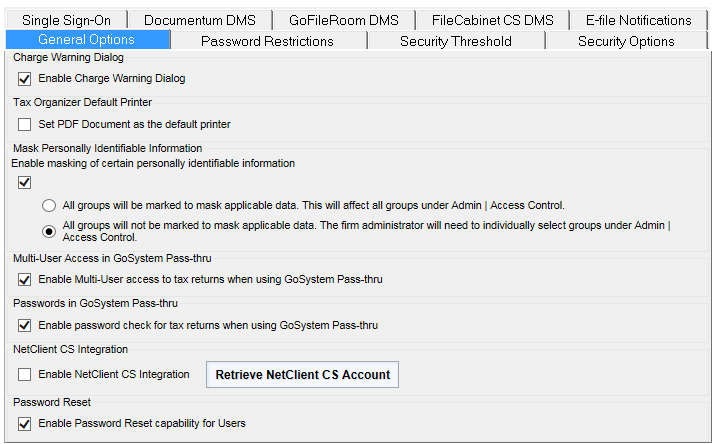The image size is (714, 444).
Task: Click 'Passwords in GoSystem Pass-thru' heading
Action: point(96,303)
